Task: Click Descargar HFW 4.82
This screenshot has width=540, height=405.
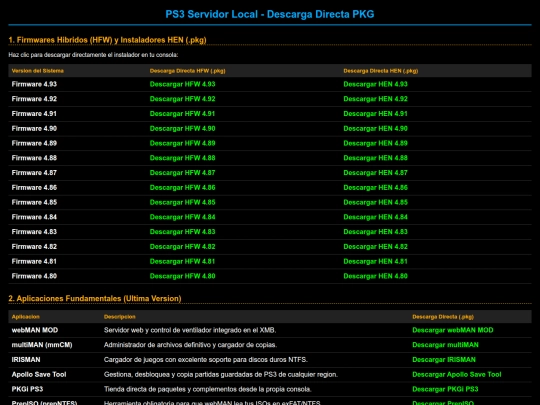Action: pyautogui.click(x=183, y=247)
